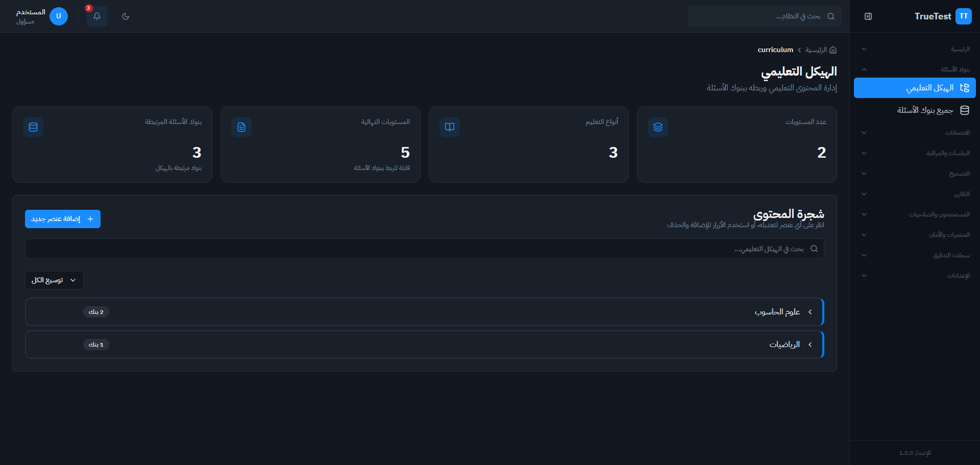Click the database icon on linked banks card
980x465 pixels.
coord(33,127)
